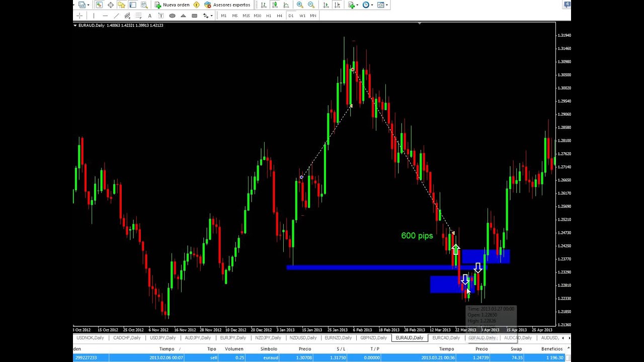Select the horizontal line tool

pyautogui.click(x=105, y=16)
